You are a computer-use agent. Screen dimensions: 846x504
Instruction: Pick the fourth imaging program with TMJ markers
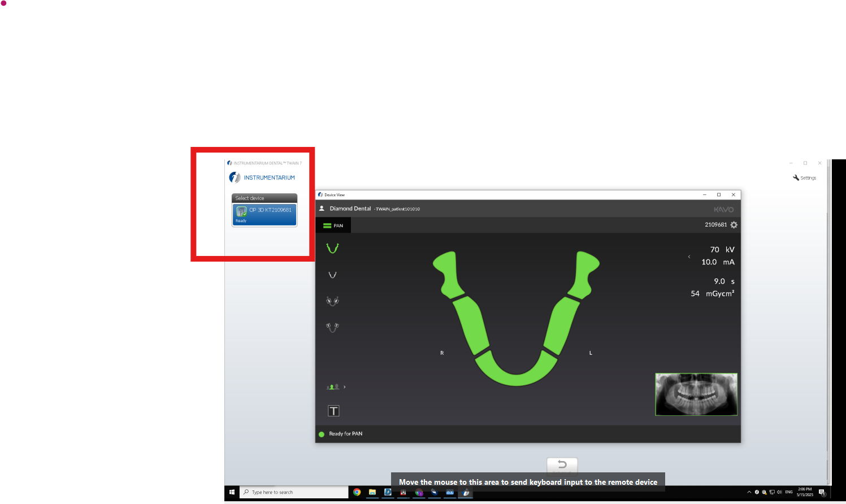332,327
